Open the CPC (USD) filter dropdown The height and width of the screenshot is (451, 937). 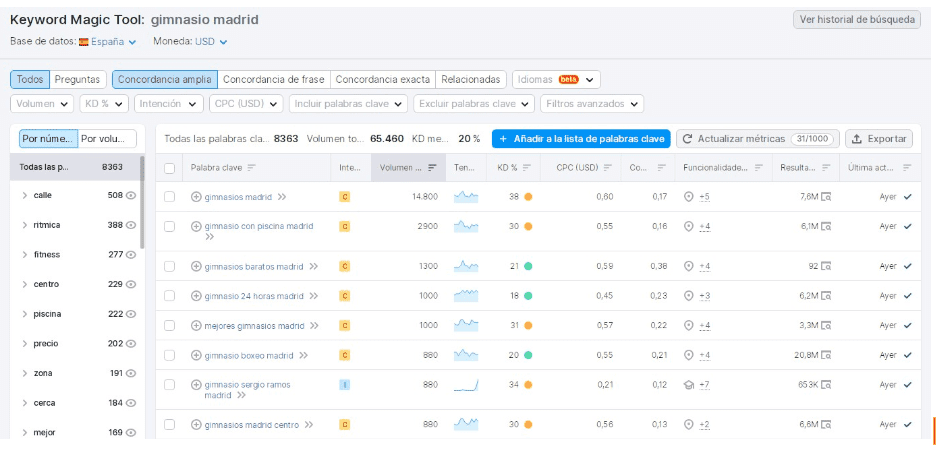(246, 104)
